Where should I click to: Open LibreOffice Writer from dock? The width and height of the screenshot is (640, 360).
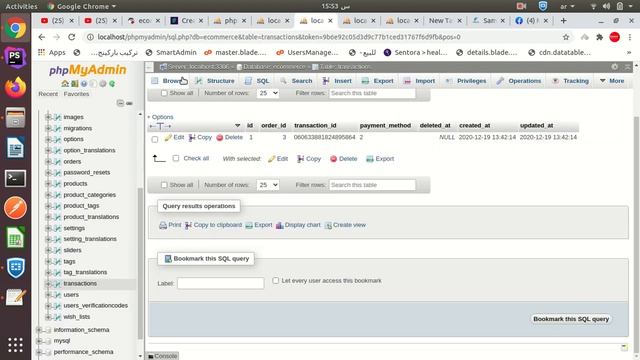(x=16, y=148)
